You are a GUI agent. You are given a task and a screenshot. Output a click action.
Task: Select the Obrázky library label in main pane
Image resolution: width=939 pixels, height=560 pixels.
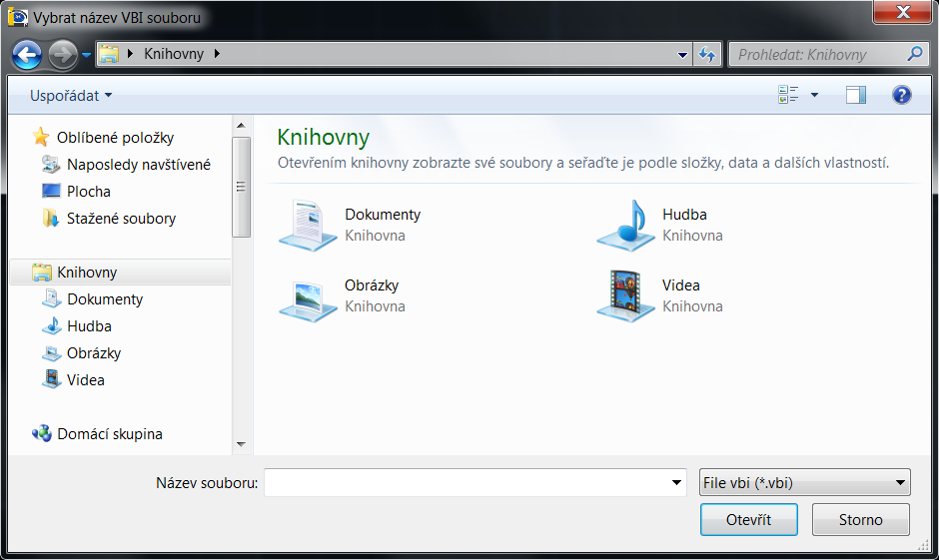pos(372,285)
